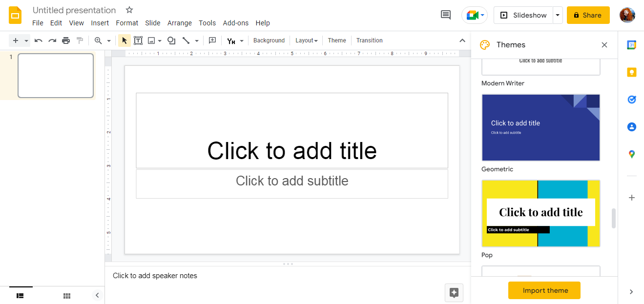Click the Themes panel scrollbar
The image size is (644, 304).
614,218
